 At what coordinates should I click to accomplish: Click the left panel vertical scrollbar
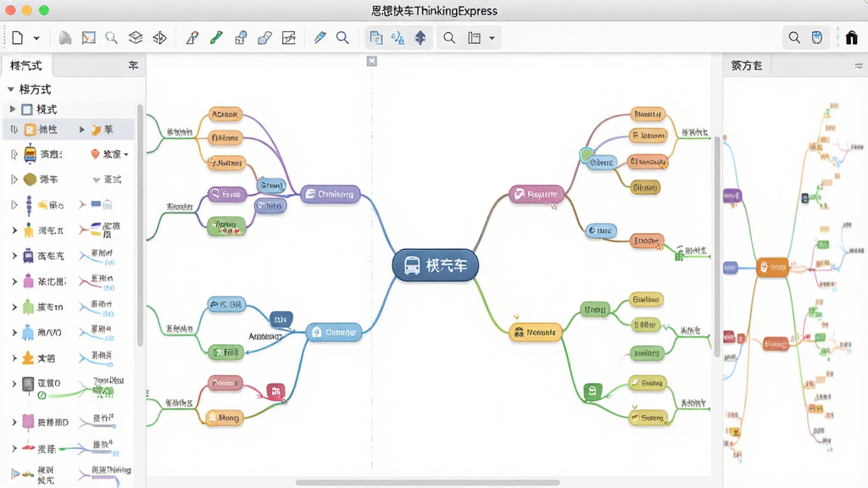pos(140,225)
